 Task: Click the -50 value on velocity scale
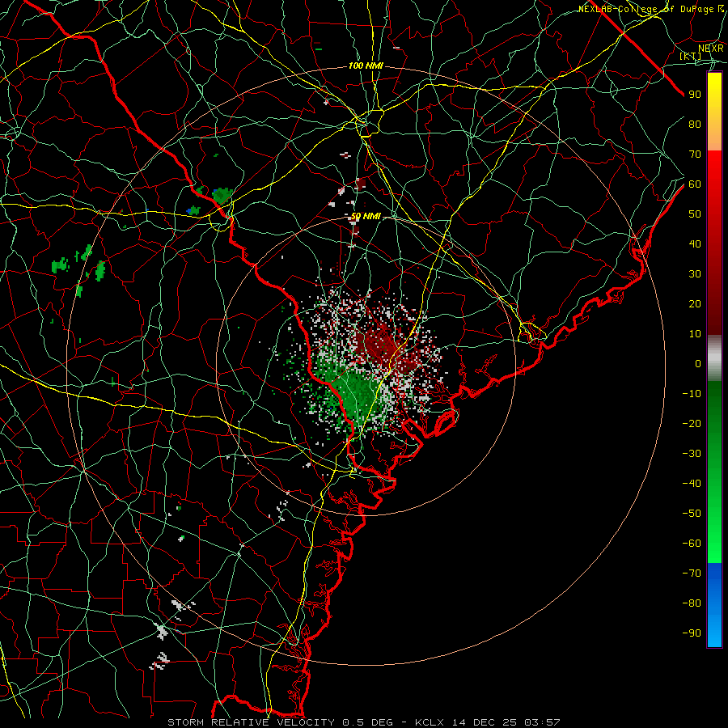(692, 514)
